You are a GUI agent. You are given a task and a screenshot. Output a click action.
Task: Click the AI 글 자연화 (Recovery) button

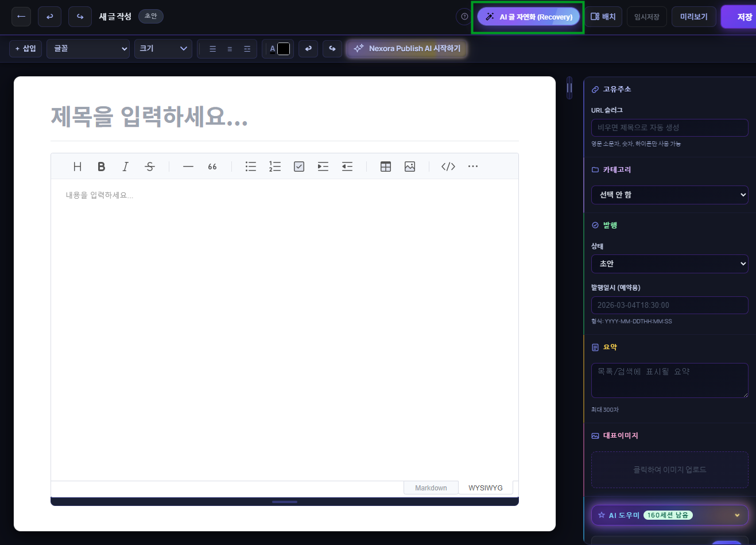pyautogui.click(x=528, y=17)
